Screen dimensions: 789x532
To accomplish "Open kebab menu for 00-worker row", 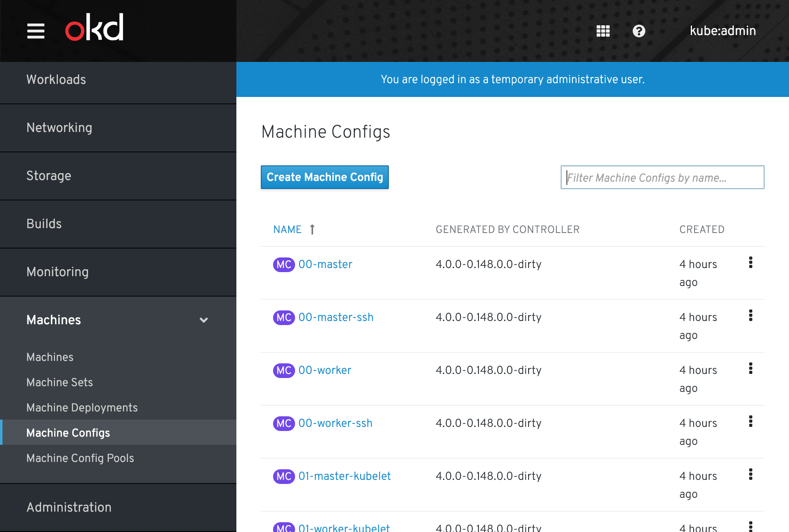I will (750, 369).
